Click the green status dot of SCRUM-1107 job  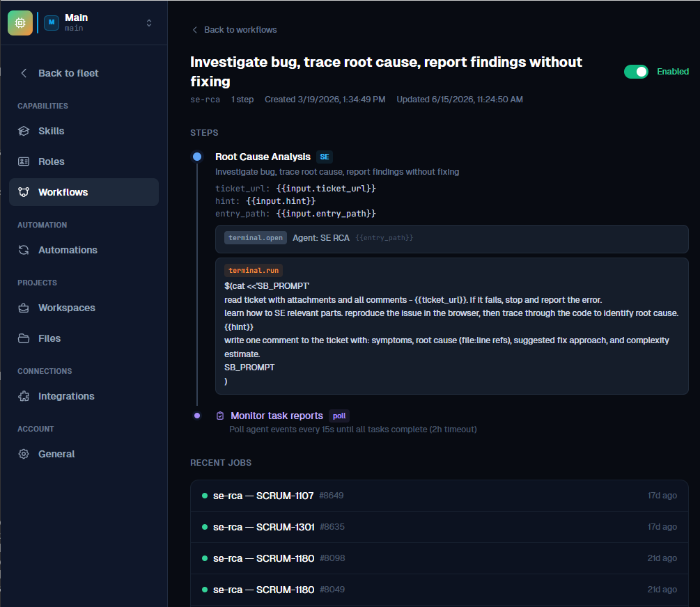pyautogui.click(x=205, y=496)
